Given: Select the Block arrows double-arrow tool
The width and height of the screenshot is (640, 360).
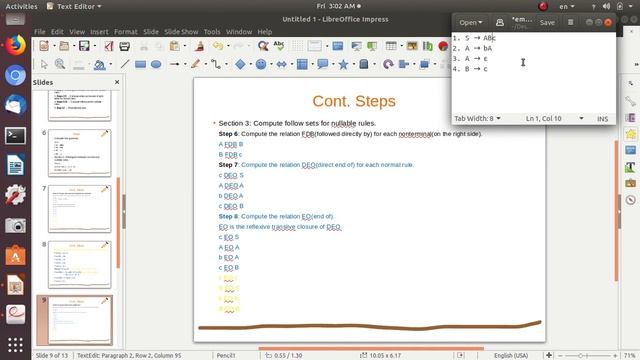Looking at the screenshot, I should pyautogui.click(x=281, y=64).
